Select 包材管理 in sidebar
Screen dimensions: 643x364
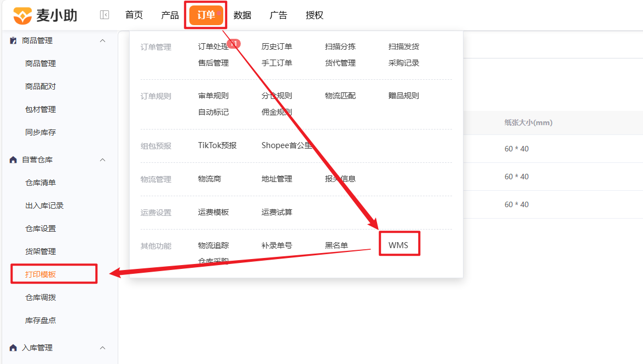[x=40, y=109]
